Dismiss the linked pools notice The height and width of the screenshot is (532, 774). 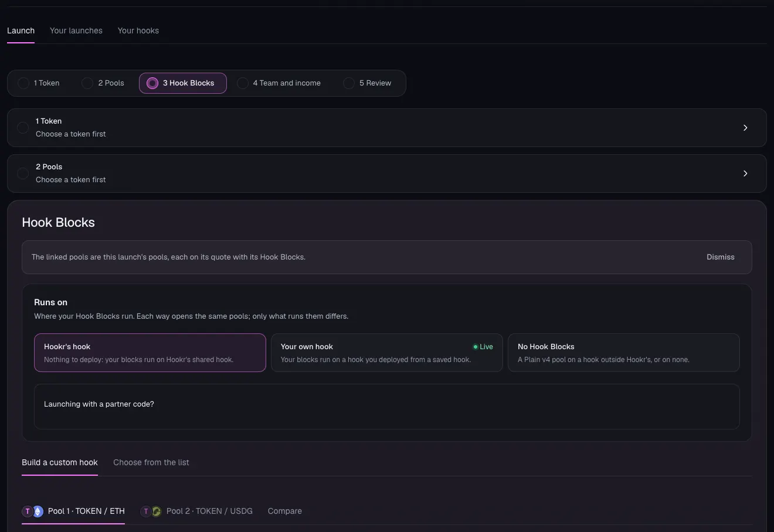coord(721,257)
